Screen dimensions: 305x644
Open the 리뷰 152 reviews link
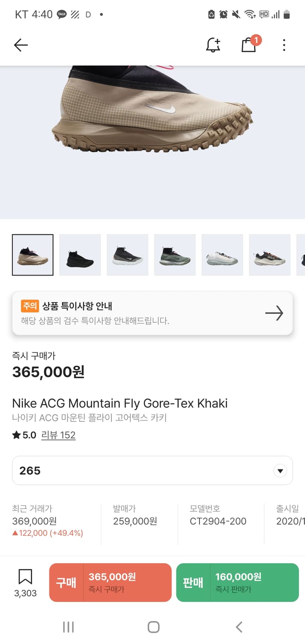(x=58, y=435)
